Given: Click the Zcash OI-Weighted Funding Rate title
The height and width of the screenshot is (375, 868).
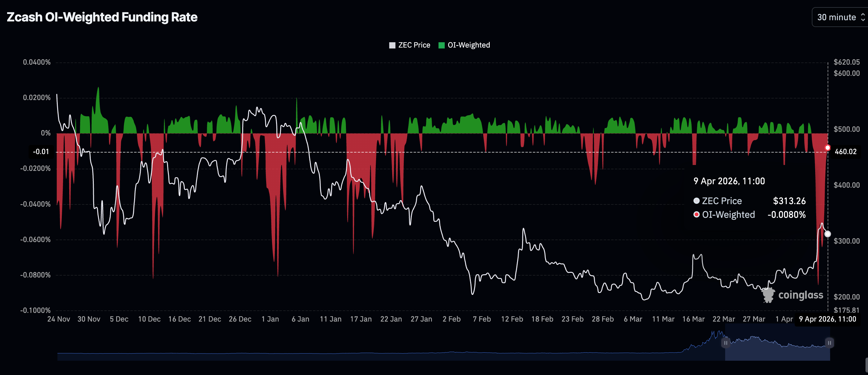Looking at the screenshot, I should [x=102, y=17].
